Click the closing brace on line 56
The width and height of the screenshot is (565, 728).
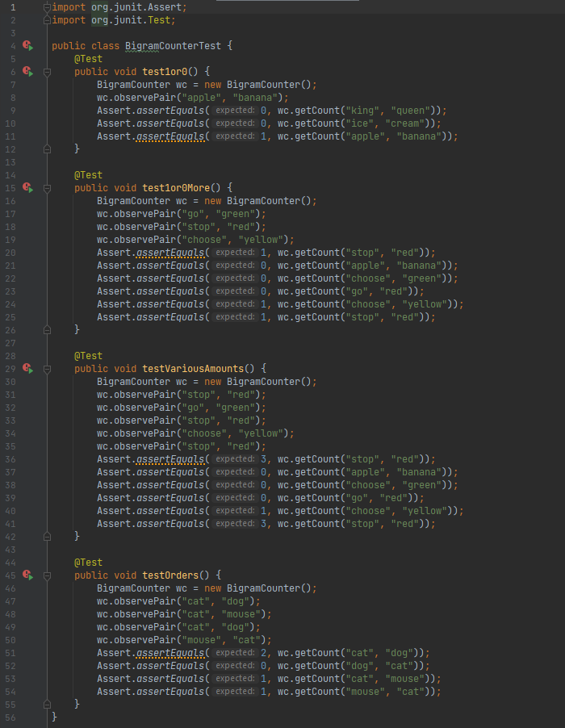tap(54, 718)
